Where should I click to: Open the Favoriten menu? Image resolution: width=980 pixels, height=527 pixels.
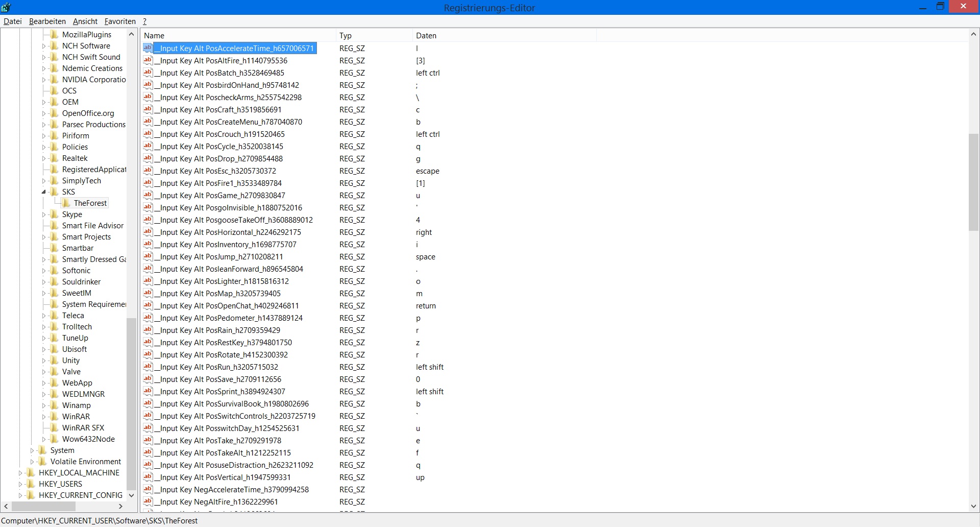click(120, 21)
